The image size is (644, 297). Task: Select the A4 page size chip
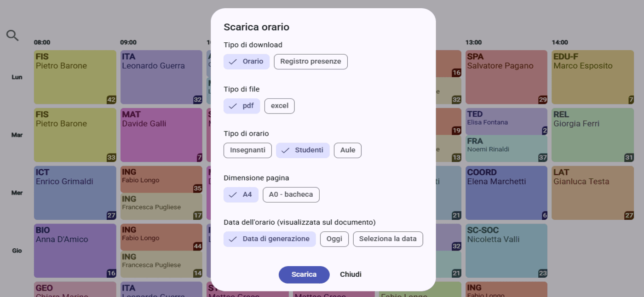pos(241,194)
